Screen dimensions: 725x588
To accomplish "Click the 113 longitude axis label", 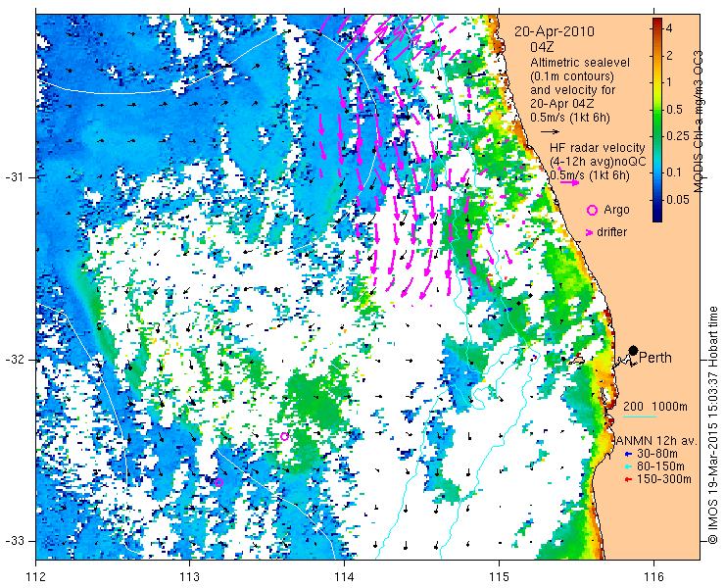I will coord(189,577).
